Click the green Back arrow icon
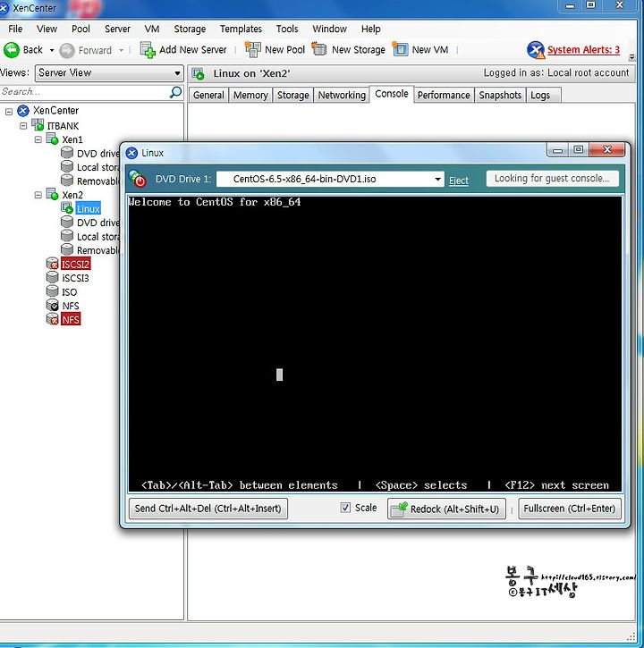 11,50
